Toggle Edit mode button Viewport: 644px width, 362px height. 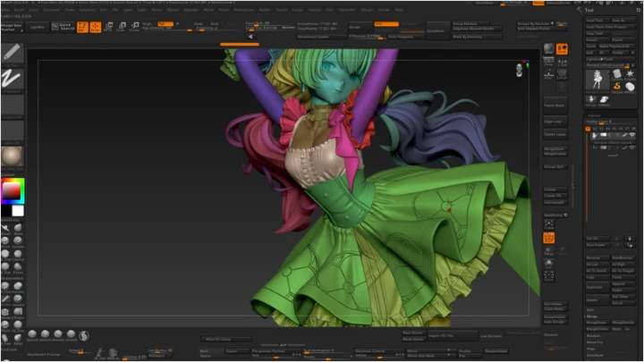[82, 27]
